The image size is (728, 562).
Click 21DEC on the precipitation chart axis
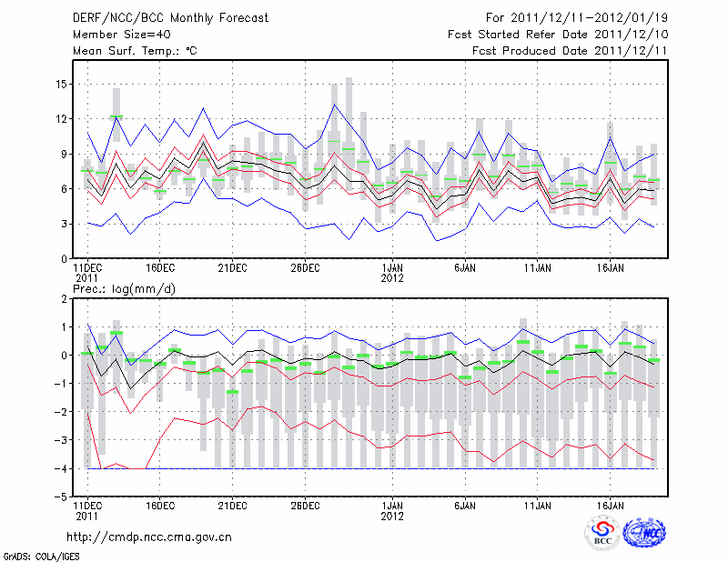[x=232, y=505]
